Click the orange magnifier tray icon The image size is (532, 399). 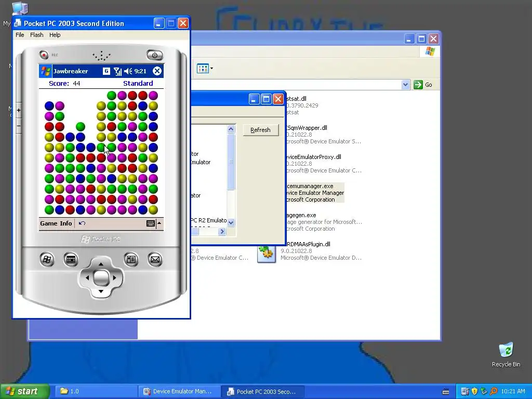[x=494, y=392]
